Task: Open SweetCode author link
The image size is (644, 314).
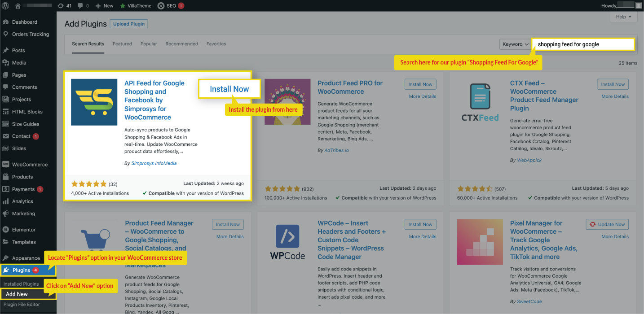Action: [529, 301]
